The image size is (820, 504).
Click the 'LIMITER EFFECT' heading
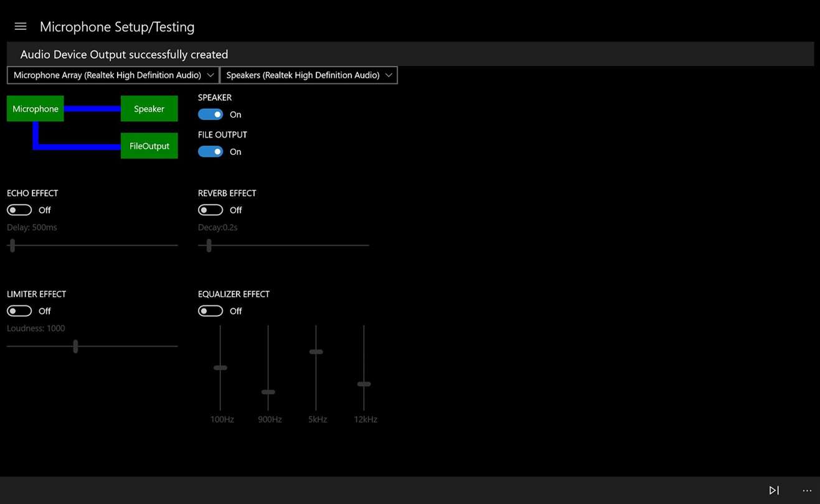[36, 294]
